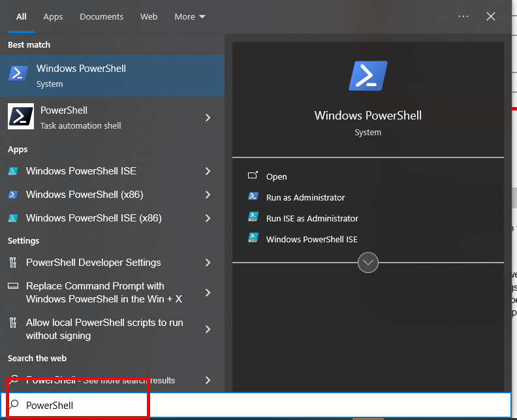This screenshot has height=420, width=517.
Task: Expand more actions with the circled chevron
Action: pyautogui.click(x=368, y=263)
